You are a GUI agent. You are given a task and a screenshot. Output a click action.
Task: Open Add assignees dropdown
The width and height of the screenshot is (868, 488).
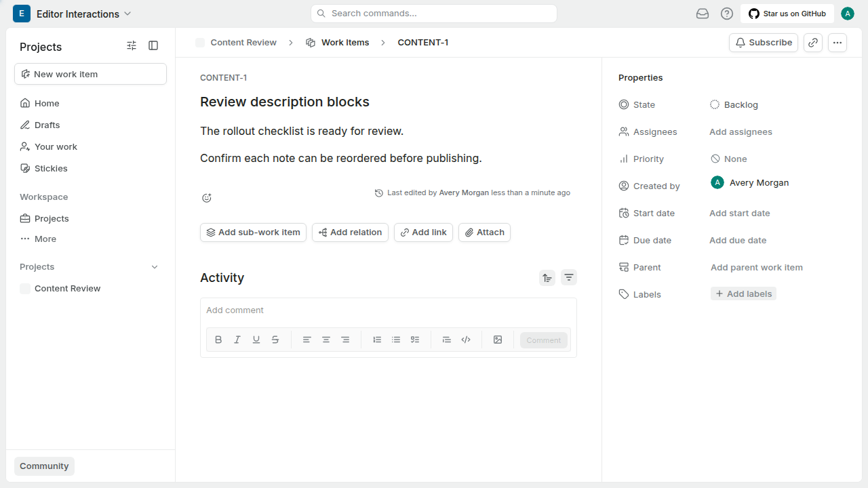point(741,132)
